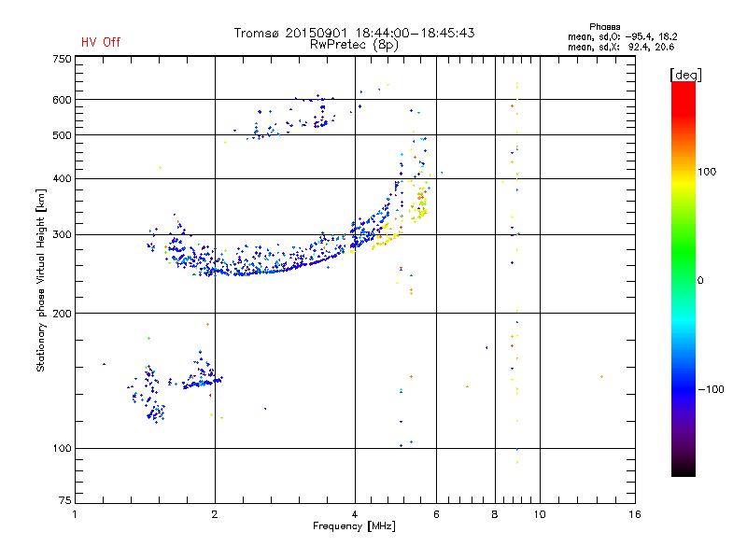The height and width of the screenshot is (560, 747).
Task: Click the '[deg]' colorbar unit label
Action: coord(685,75)
